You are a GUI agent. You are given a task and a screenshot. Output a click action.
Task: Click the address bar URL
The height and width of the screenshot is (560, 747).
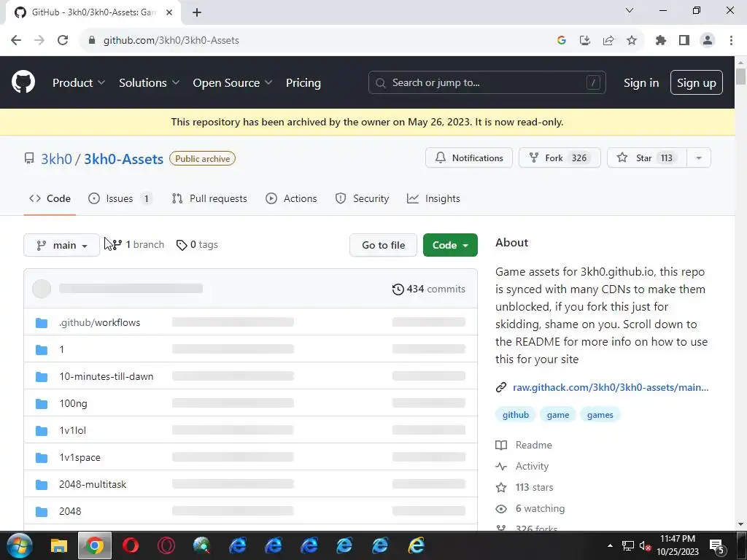click(x=171, y=41)
